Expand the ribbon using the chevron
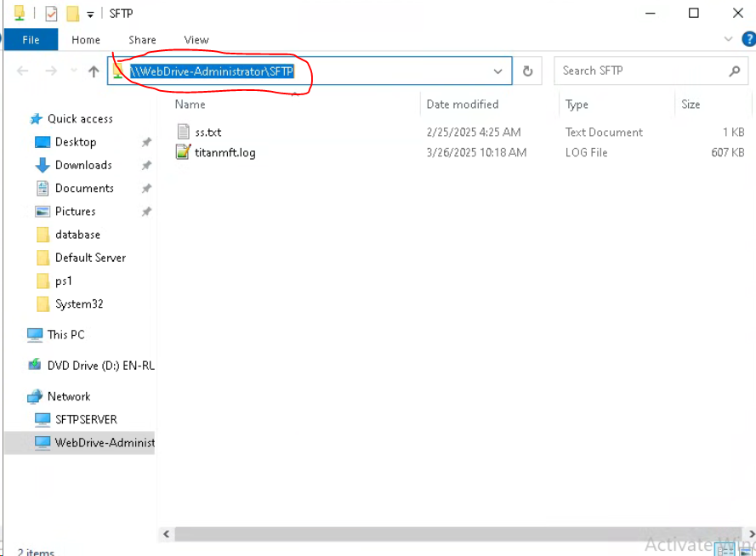The height and width of the screenshot is (556, 756). [x=728, y=39]
